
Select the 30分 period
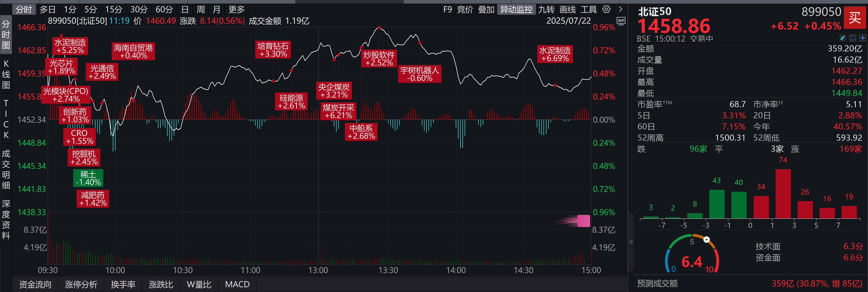139,9
